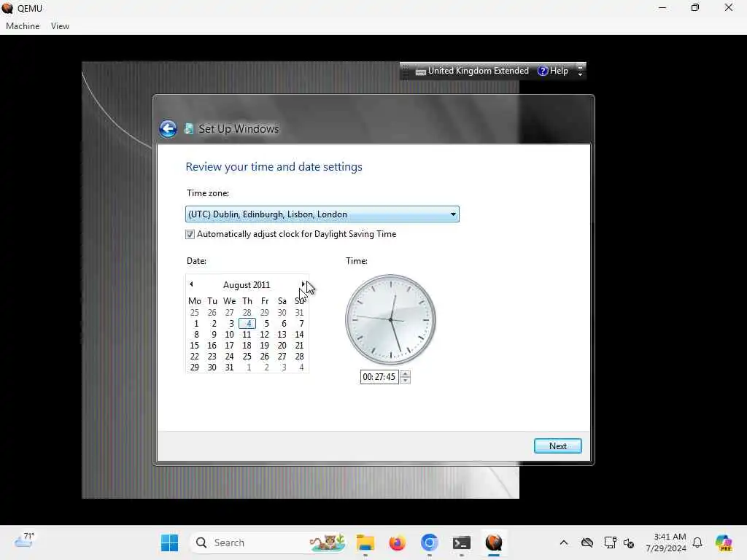Launch Firefox from the taskbar

(x=398, y=542)
